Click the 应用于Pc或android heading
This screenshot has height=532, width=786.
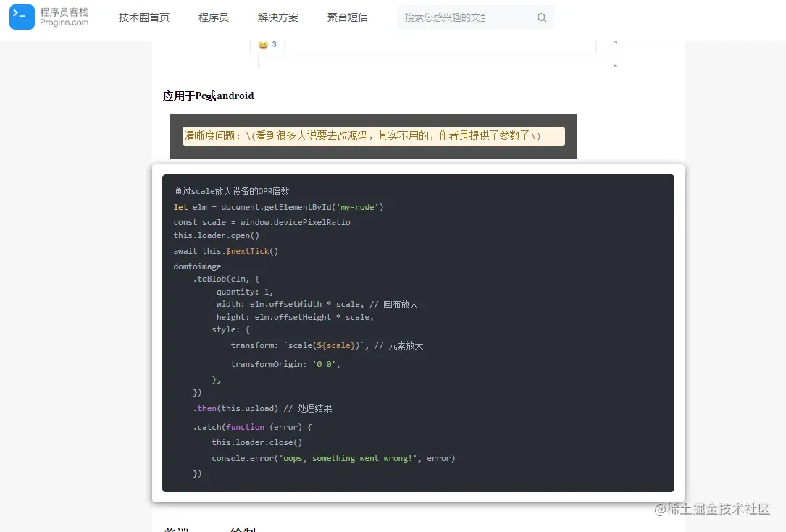pos(208,96)
